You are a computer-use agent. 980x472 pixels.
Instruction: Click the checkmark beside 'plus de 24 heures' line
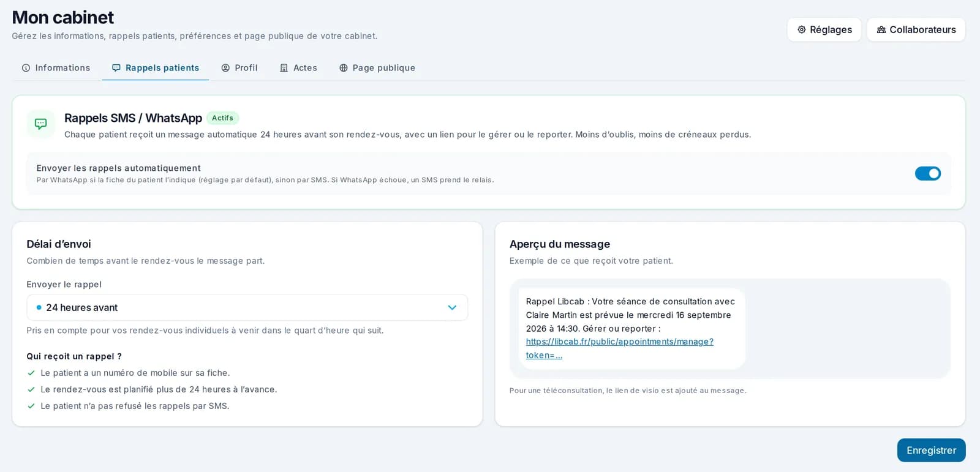pyautogui.click(x=31, y=389)
